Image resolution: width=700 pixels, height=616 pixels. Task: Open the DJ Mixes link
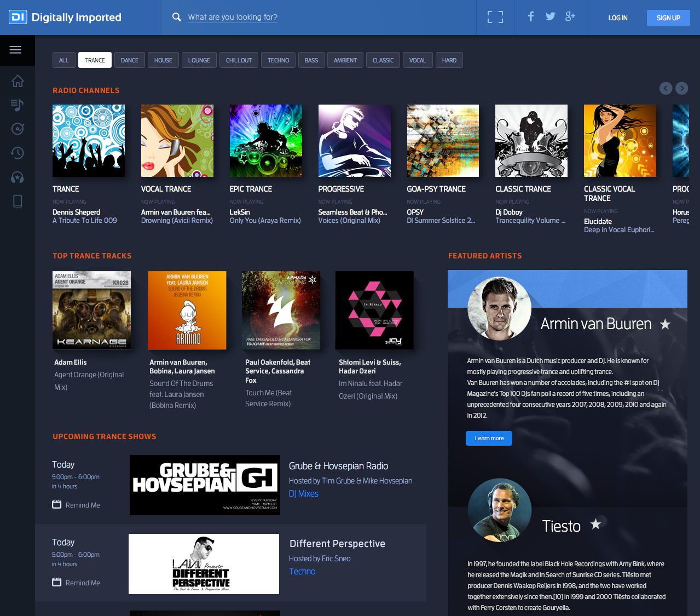pos(304,493)
